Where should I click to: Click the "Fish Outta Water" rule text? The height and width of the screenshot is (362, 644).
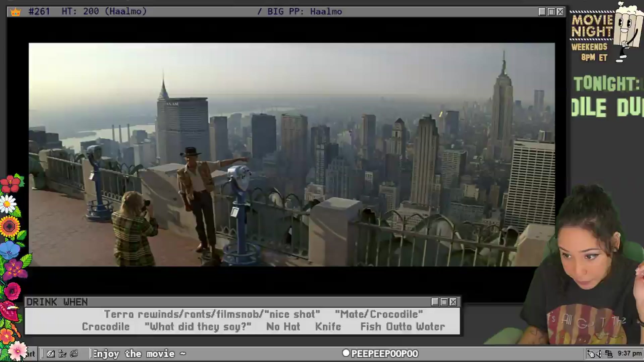click(403, 326)
